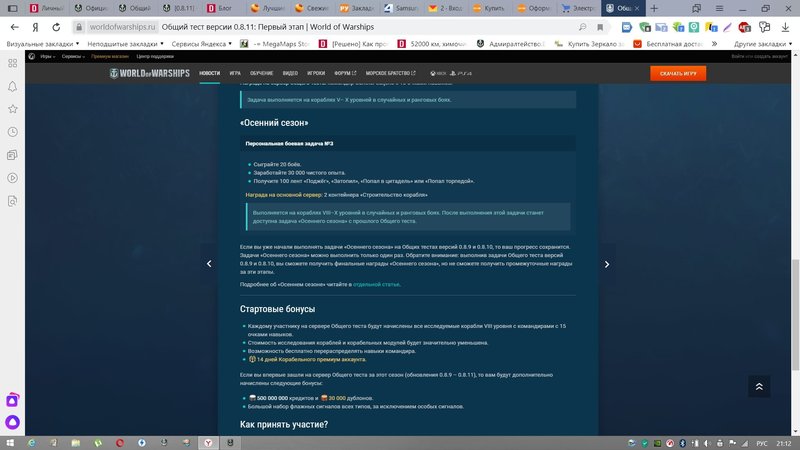This screenshot has width=800, height=450.
Task: Open Центр поддержки link
Action: click(x=155, y=57)
